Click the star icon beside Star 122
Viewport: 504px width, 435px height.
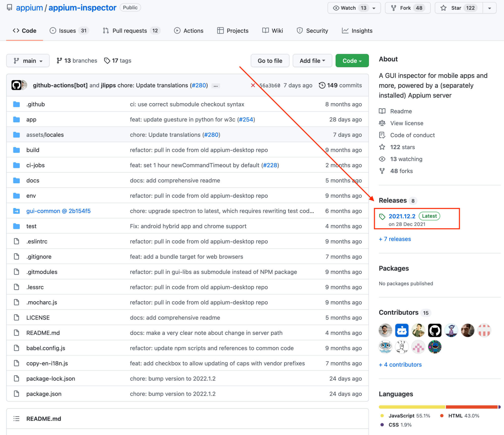(x=443, y=8)
